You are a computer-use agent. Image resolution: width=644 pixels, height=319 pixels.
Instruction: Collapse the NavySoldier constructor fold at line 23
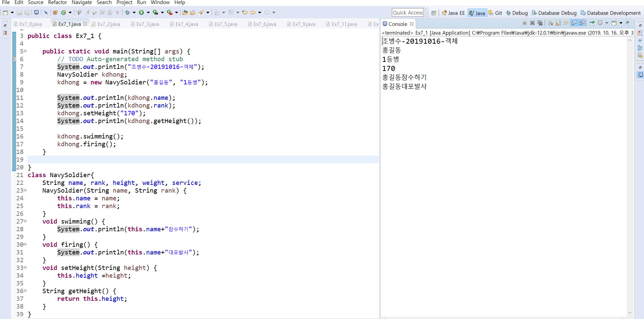(x=25, y=190)
